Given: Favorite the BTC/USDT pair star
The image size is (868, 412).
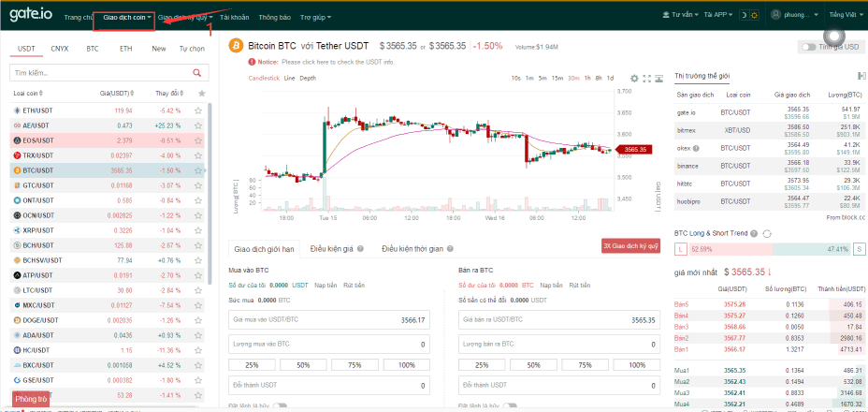Looking at the screenshot, I should tap(198, 170).
